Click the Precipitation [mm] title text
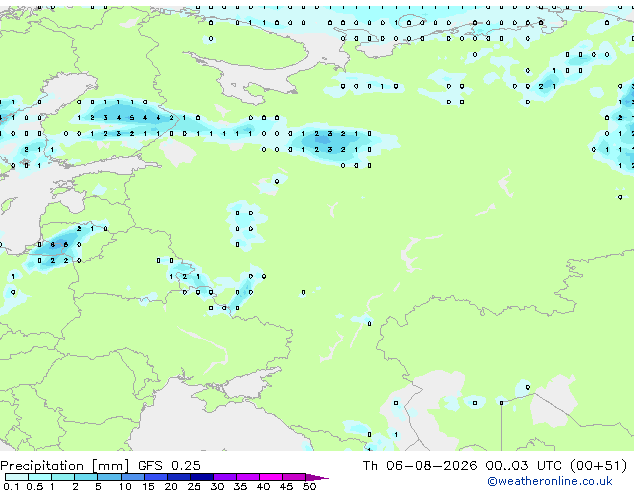 (64, 466)
